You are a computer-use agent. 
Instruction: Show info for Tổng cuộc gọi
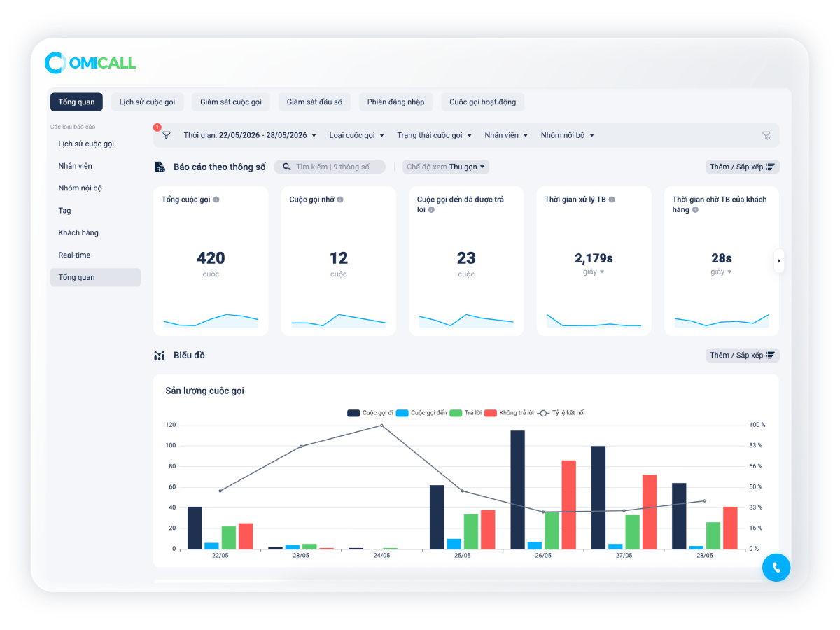[216, 199]
